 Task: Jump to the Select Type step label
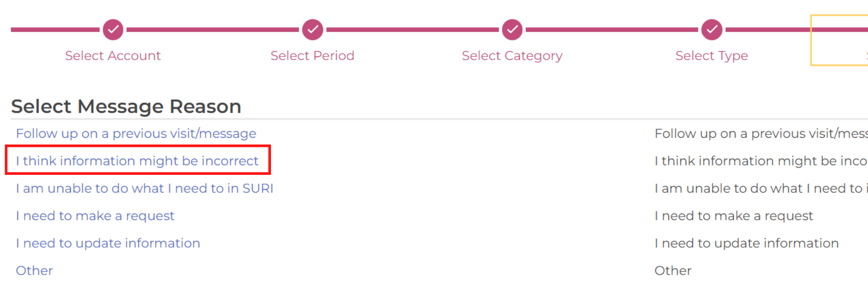(712, 56)
